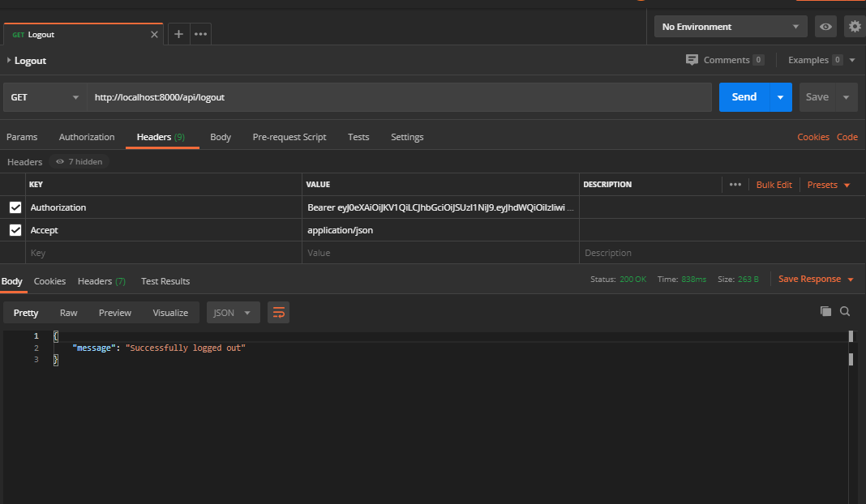This screenshot has height=504, width=866.
Task: Click the request URL input field
Action: click(399, 97)
